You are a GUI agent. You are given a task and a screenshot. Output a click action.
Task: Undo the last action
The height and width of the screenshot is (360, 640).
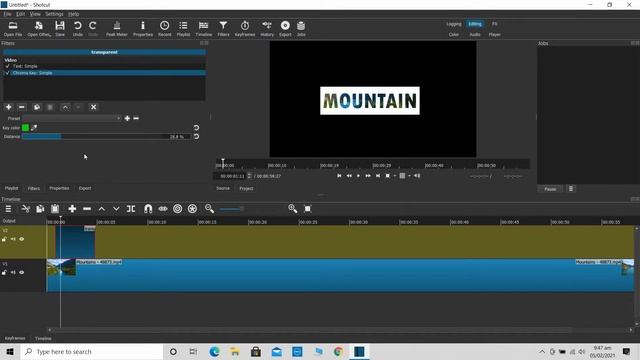(78, 29)
